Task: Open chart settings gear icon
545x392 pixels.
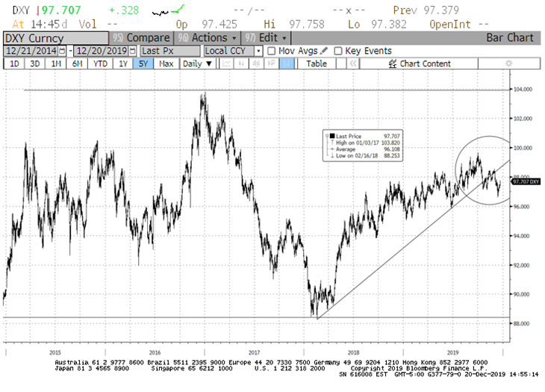Action: point(508,63)
